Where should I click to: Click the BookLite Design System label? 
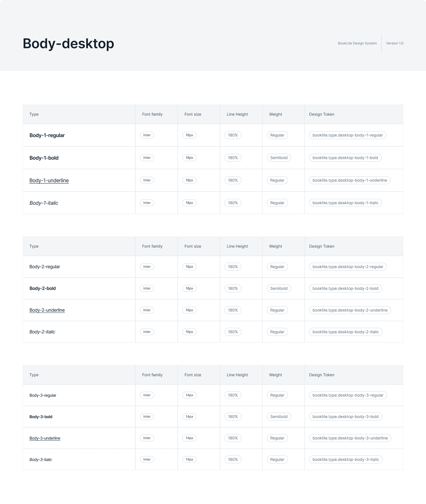coord(357,43)
